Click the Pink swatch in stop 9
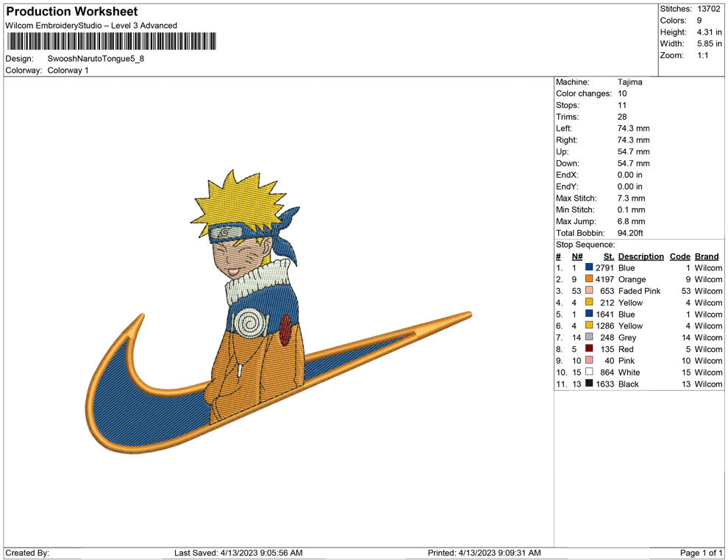 click(589, 360)
